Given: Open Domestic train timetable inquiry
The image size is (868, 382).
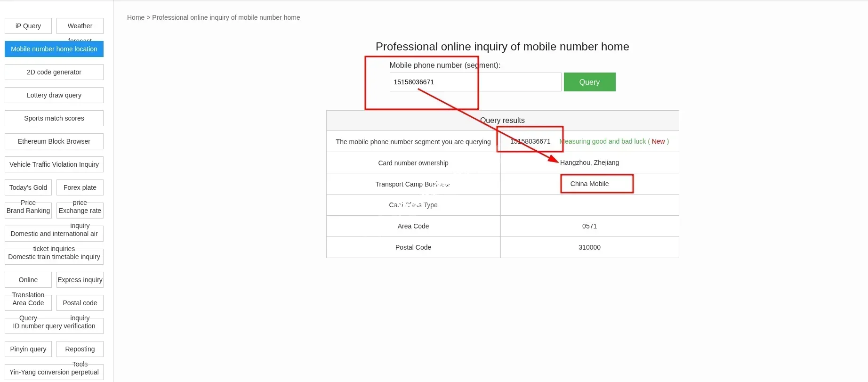Looking at the screenshot, I should tap(54, 257).
